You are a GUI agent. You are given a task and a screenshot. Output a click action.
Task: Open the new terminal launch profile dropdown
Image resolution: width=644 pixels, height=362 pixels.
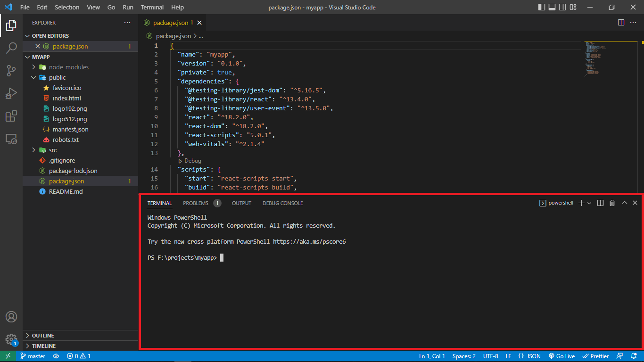[x=589, y=203]
